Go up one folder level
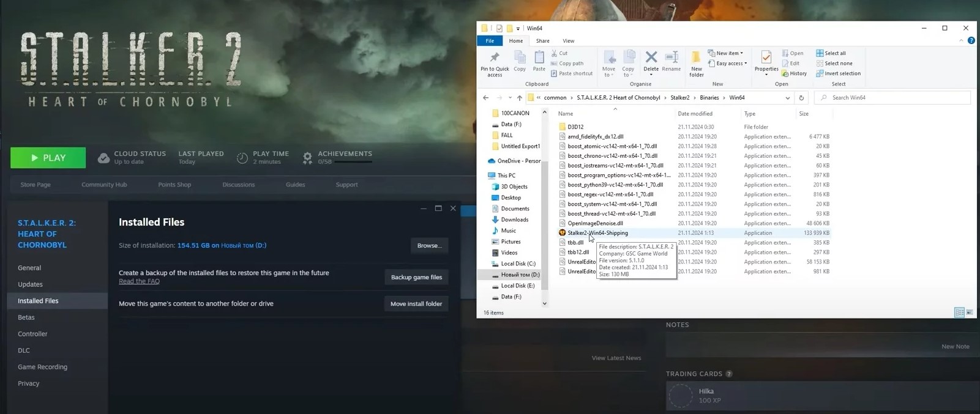980x414 pixels. [x=519, y=98]
